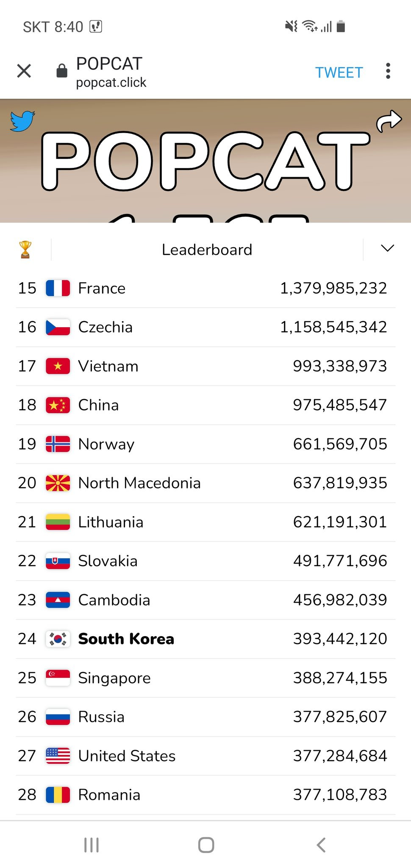Tap the share arrow icon
Screen dimensions: 411x868
tap(389, 121)
